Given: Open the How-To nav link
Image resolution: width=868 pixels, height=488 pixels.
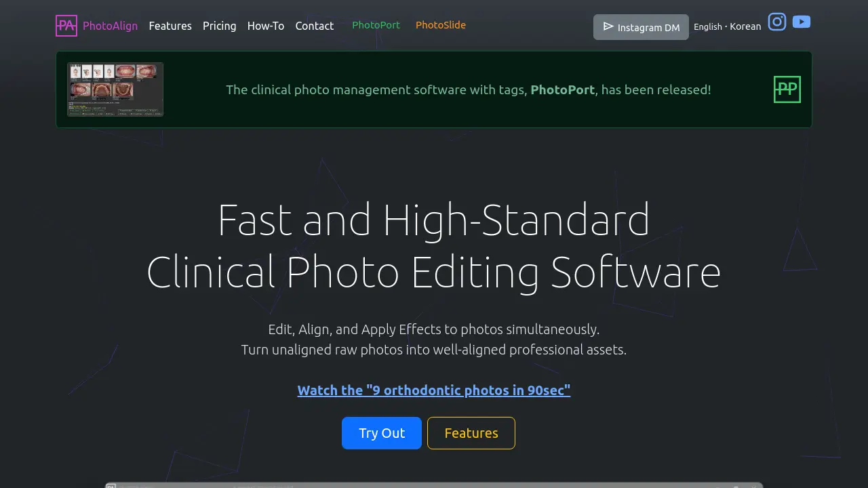Looking at the screenshot, I should click(x=266, y=26).
